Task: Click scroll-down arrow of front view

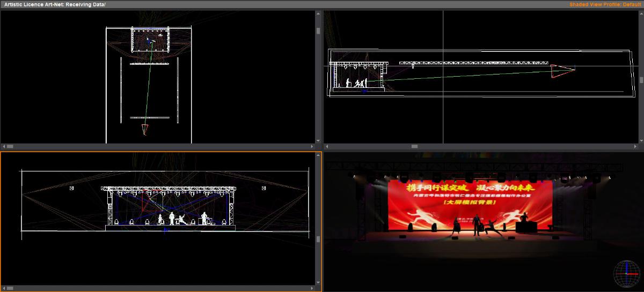Action: 318,283
